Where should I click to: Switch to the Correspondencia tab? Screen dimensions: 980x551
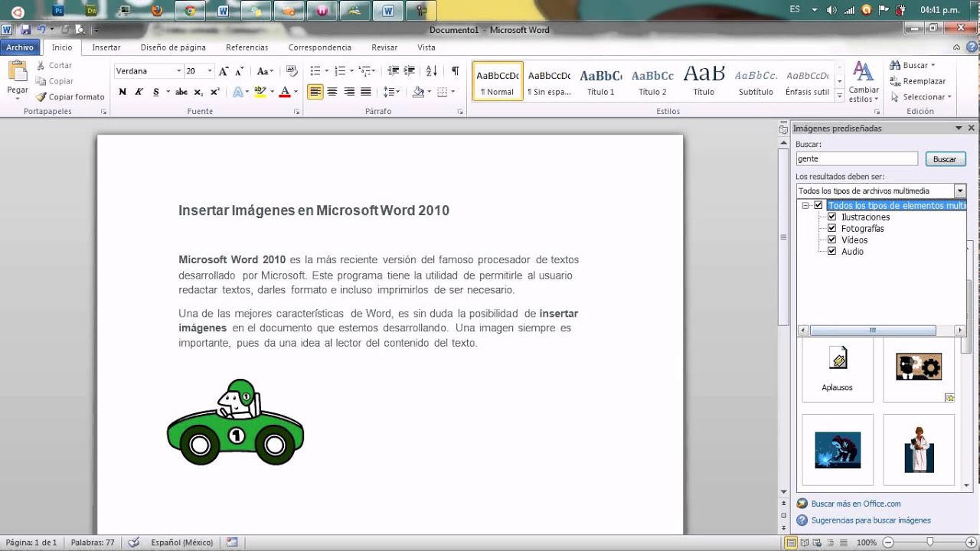pyautogui.click(x=320, y=47)
